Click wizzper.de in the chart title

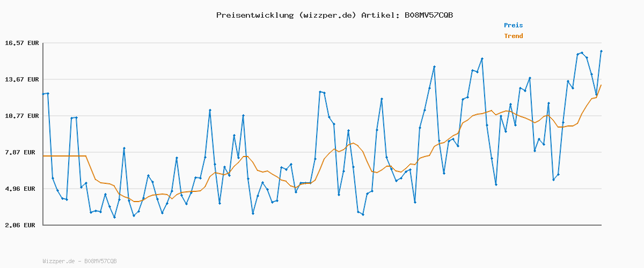coord(327,15)
